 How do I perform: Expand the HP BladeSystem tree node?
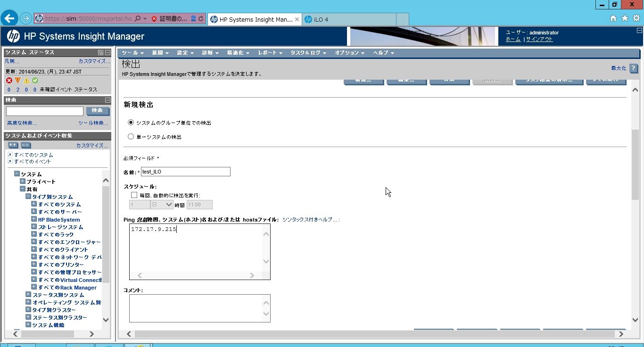click(34, 219)
